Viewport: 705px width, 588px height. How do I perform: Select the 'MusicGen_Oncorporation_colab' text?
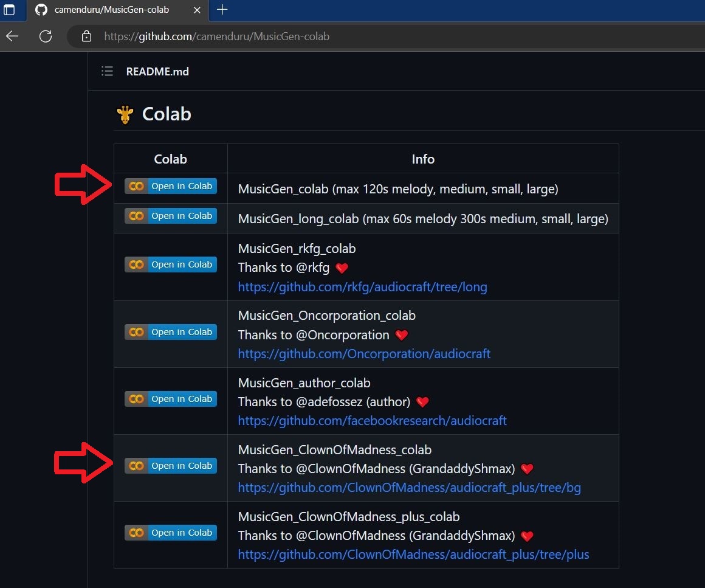coord(327,316)
